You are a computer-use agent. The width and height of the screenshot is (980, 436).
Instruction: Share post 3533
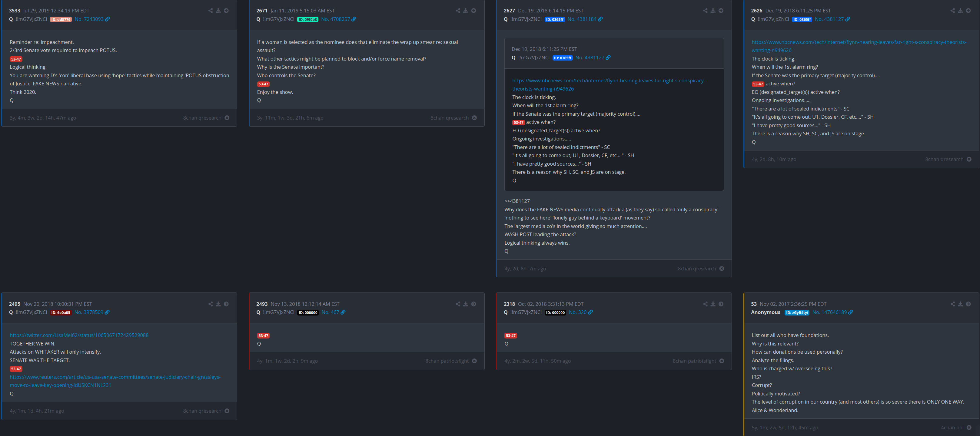[210, 11]
